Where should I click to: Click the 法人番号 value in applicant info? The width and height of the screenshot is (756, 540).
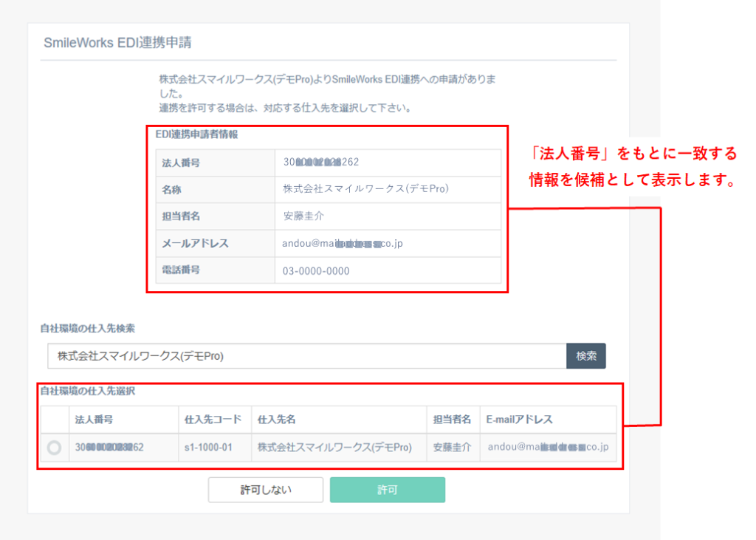point(321,162)
